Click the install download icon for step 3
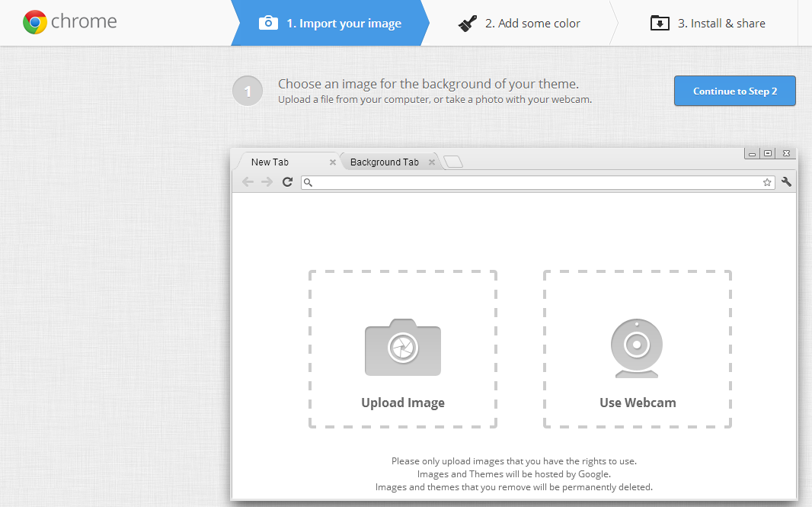The height and width of the screenshot is (507, 812). pos(660,23)
